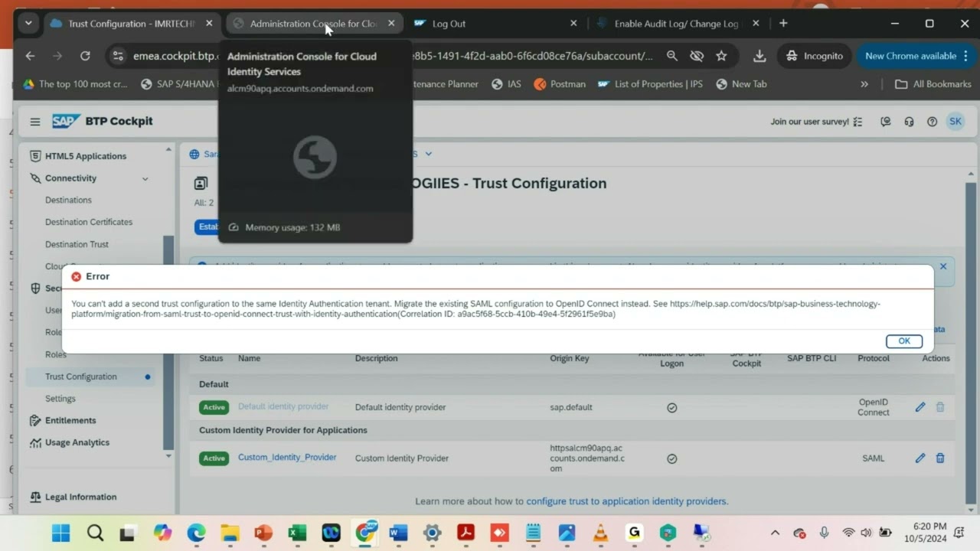This screenshot has height=551, width=980.
Task: Open Usage Analytics in the side navigation
Action: click(77, 442)
